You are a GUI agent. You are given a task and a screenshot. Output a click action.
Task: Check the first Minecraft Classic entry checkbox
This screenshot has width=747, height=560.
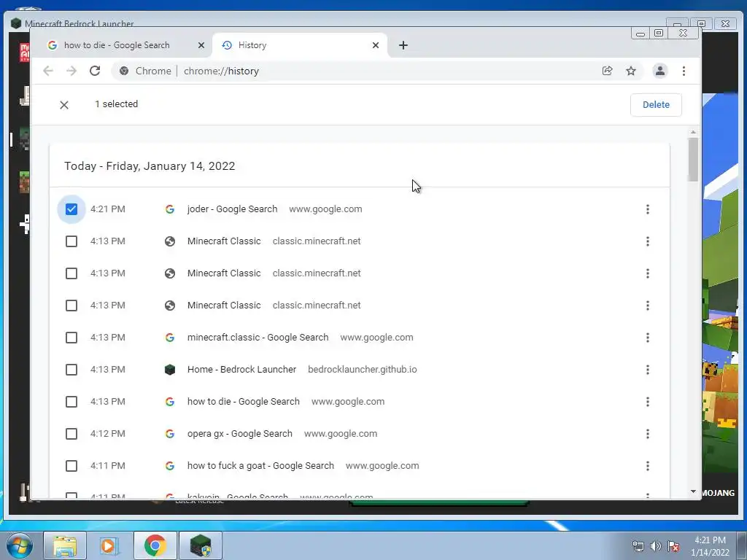(71, 241)
